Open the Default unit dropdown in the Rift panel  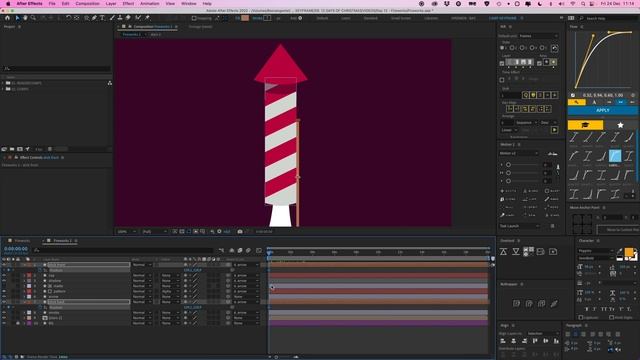539,36
